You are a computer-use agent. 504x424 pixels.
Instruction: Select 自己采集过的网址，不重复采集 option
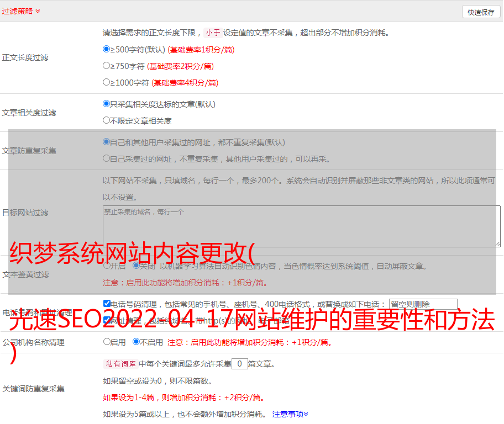point(107,158)
